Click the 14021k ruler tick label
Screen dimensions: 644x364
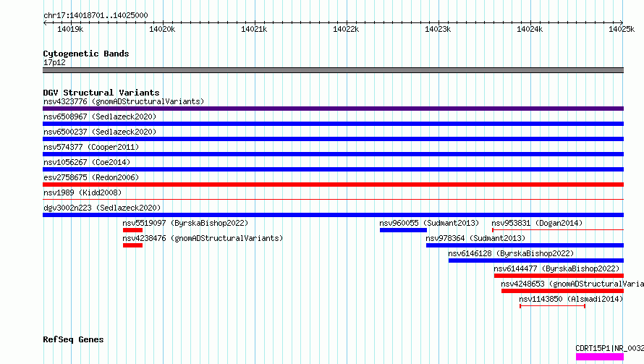[x=254, y=29]
